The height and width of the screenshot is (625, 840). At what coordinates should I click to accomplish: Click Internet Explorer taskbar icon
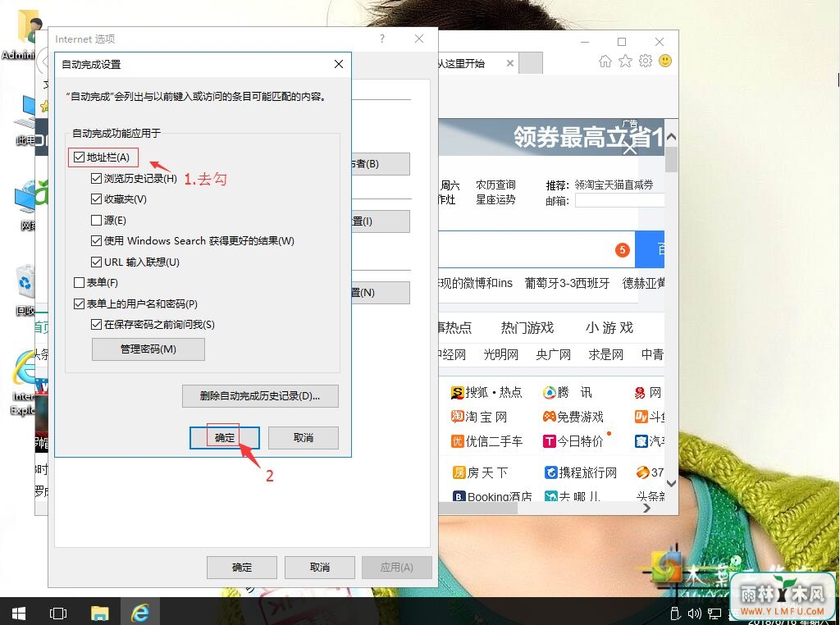point(140,613)
